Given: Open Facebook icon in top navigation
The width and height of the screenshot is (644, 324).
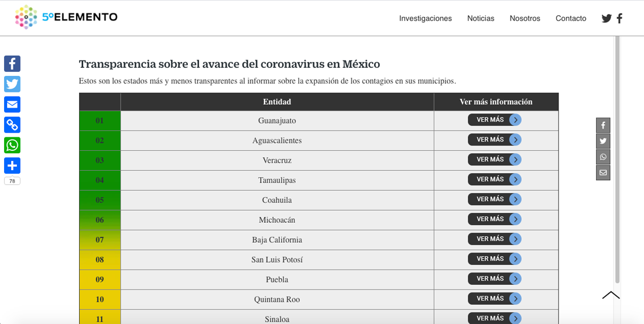Looking at the screenshot, I should pyautogui.click(x=619, y=18).
